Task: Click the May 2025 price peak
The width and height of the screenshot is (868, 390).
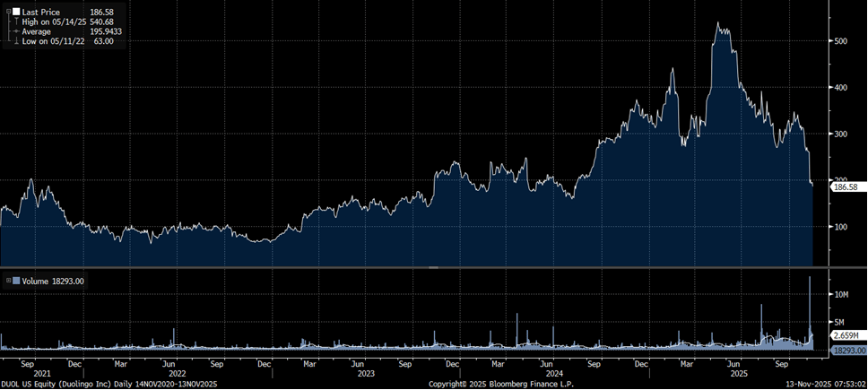Action: pos(718,23)
